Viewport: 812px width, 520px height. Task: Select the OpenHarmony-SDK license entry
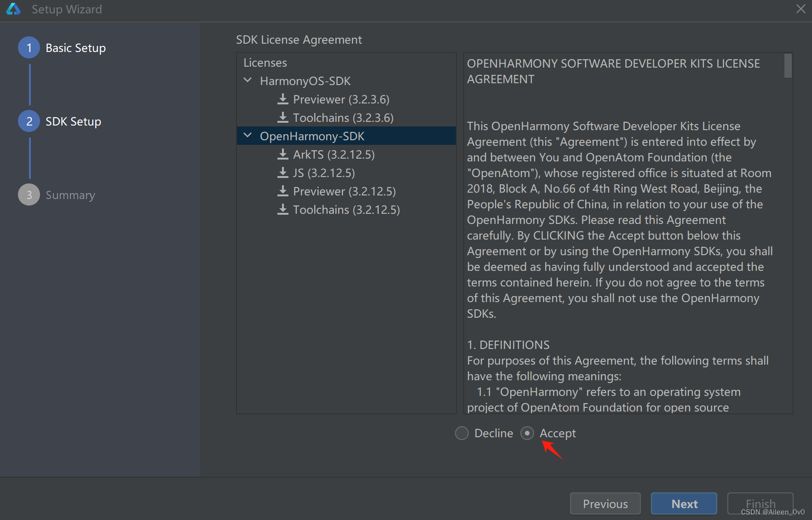pyautogui.click(x=312, y=136)
